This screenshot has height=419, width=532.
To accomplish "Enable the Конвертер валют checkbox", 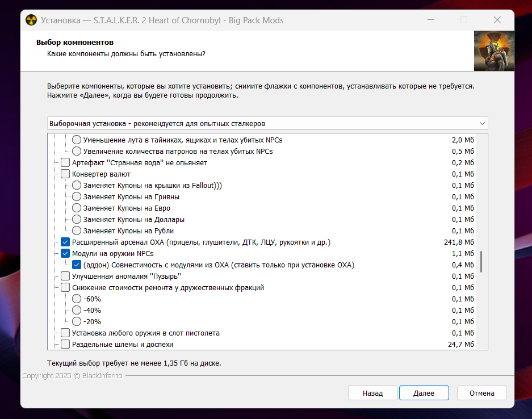I will click(65, 174).
